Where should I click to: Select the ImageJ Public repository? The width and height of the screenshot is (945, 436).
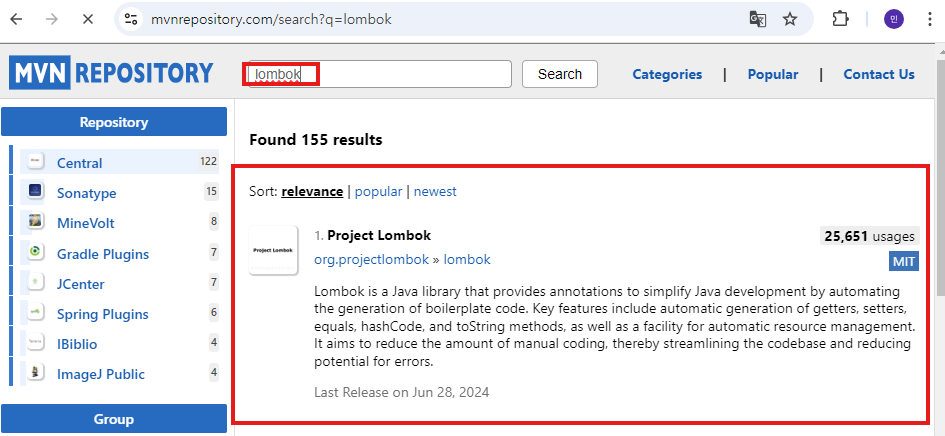pyautogui.click(x=101, y=374)
